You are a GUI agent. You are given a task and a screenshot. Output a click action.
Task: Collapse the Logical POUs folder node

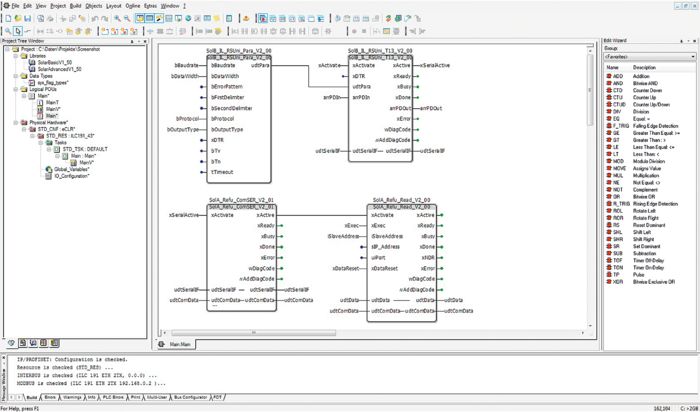click(x=15, y=89)
